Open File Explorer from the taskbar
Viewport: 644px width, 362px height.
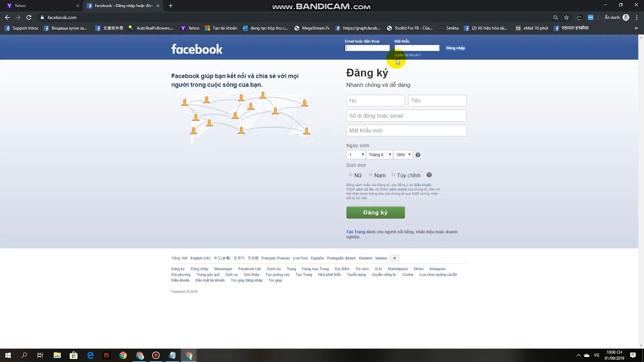coord(57,355)
